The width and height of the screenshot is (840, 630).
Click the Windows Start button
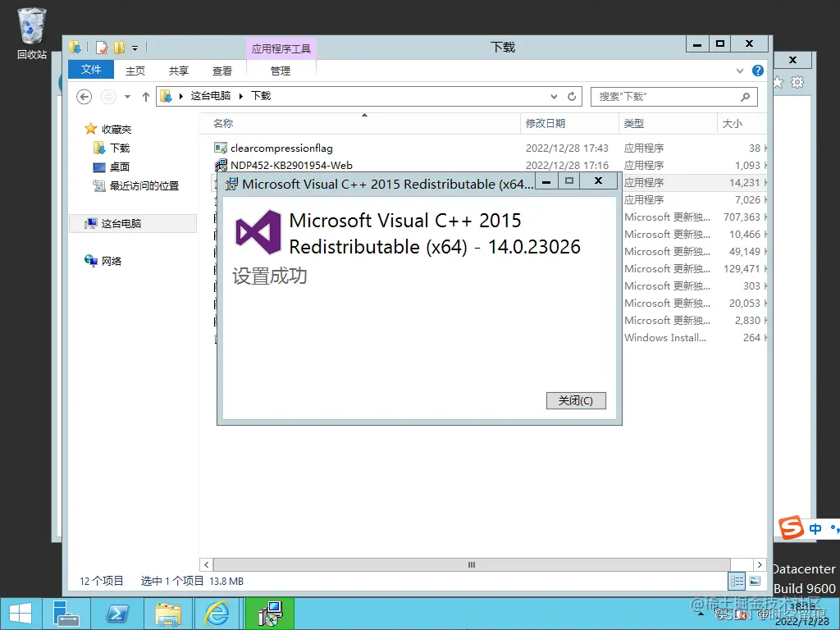click(x=21, y=614)
